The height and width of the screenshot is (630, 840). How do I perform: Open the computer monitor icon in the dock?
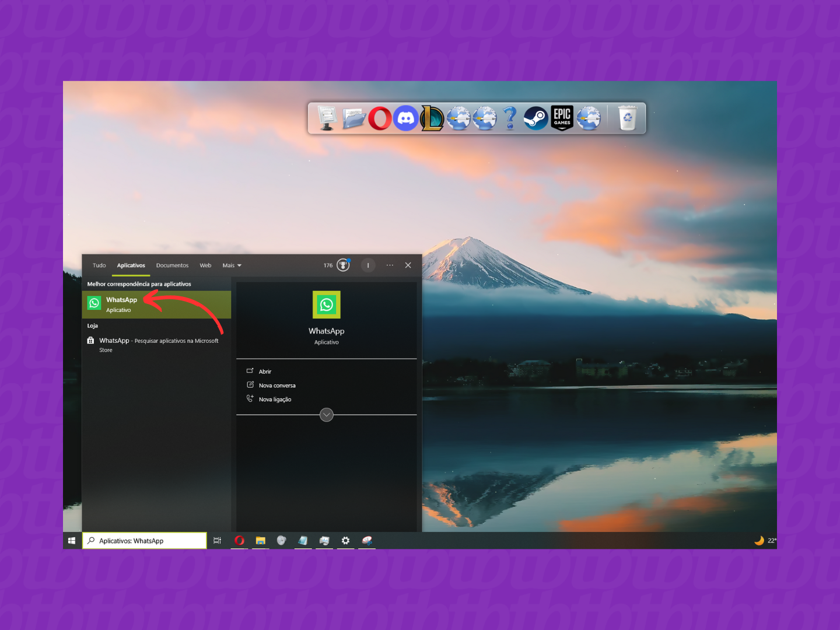click(327, 118)
